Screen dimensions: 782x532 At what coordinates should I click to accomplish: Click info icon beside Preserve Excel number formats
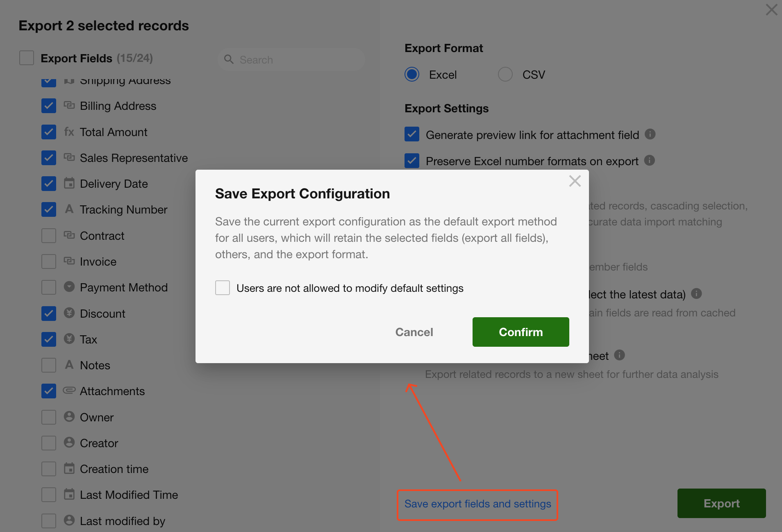(649, 160)
